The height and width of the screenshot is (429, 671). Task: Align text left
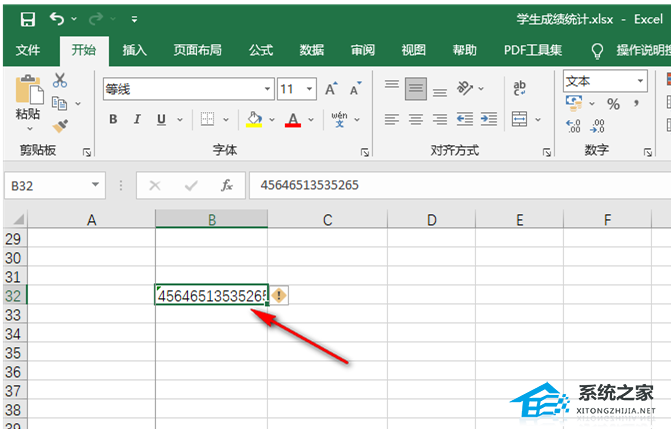pos(392,119)
